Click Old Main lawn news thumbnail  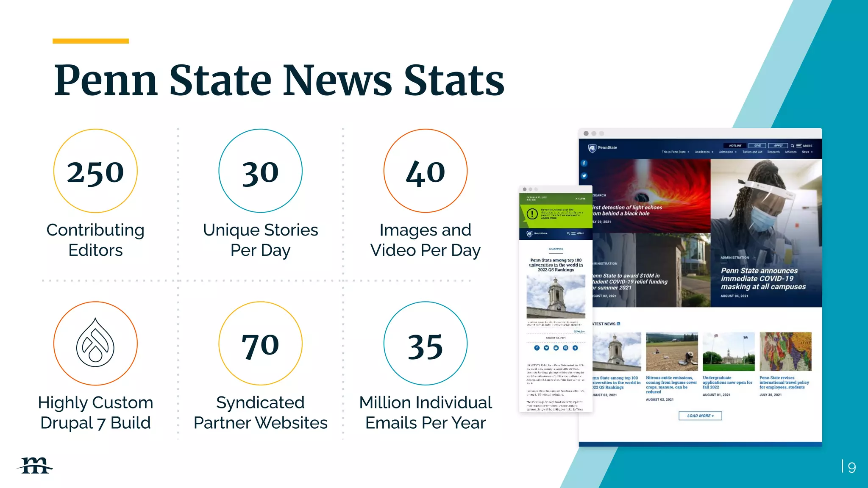tap(729, 352)
